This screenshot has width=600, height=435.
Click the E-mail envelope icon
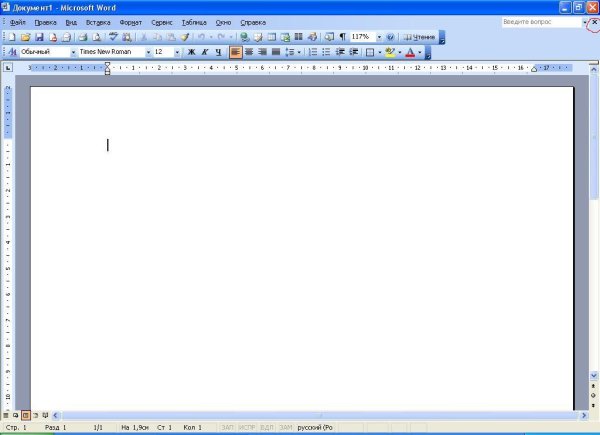tap(66, 37)
